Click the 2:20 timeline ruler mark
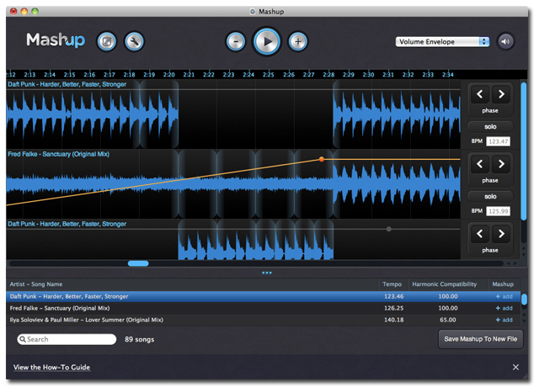 tap(169, 75)
